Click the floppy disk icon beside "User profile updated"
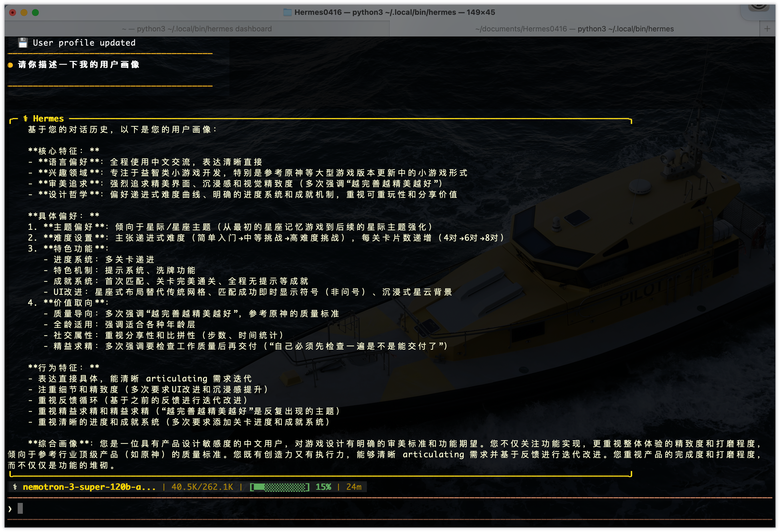The image size is (780, 532). coord(23,42)
